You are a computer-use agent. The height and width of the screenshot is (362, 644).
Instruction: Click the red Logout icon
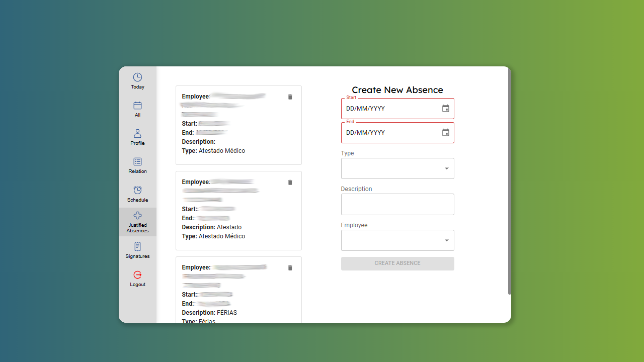137,275
